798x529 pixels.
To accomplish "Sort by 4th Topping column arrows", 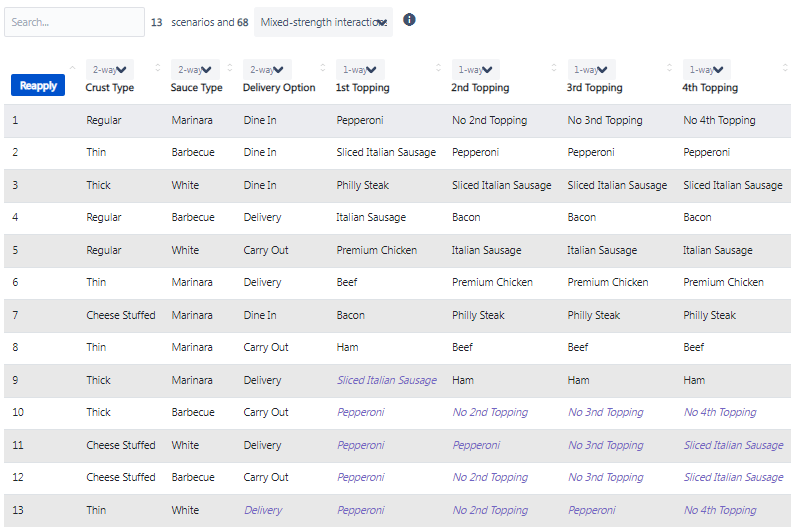I will click(x=785, y=68).
